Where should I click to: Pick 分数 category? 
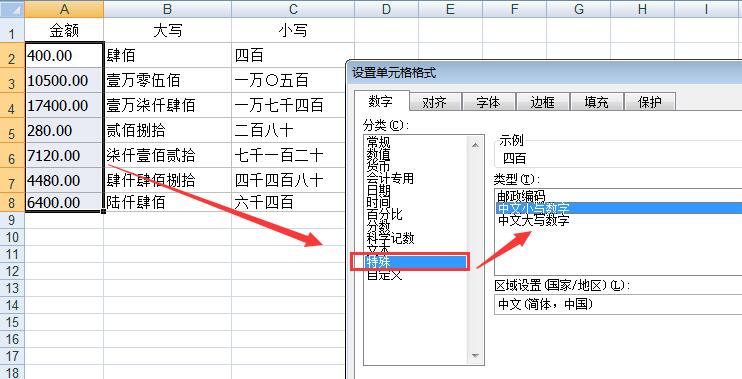coord(379,226)
